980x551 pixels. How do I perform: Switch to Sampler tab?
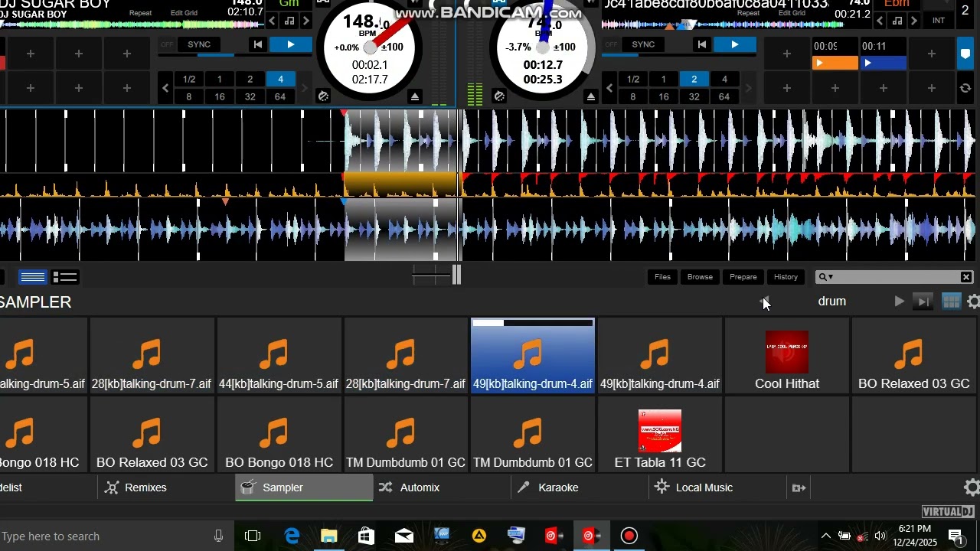point(304,487)
